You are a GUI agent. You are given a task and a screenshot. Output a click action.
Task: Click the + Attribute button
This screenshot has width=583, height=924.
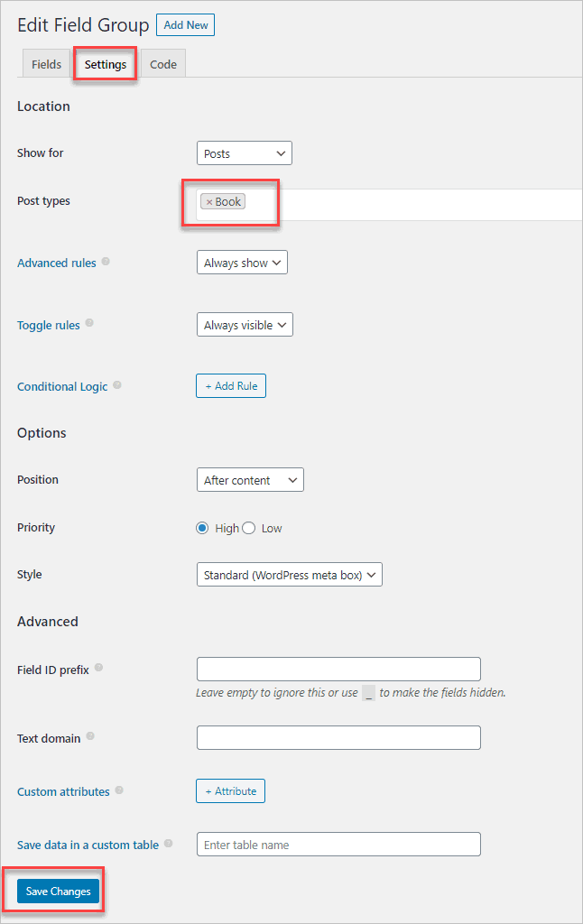[x=230, y=791]
